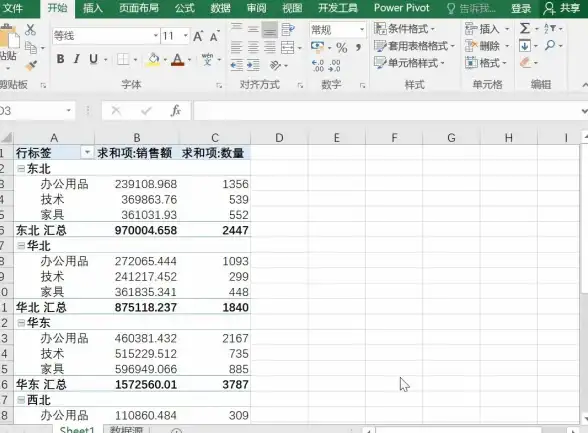Switch to the Power Pivot tab

click(402, 8)
